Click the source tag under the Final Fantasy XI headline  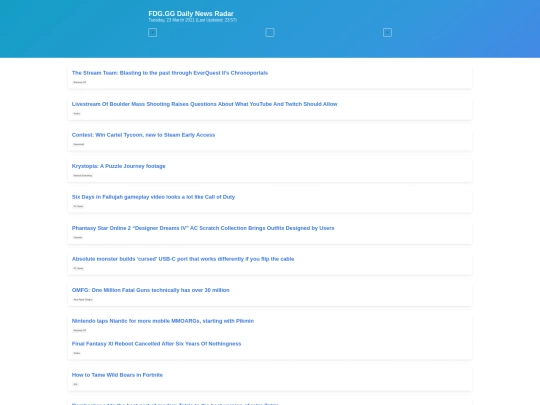tap(77, 353)
